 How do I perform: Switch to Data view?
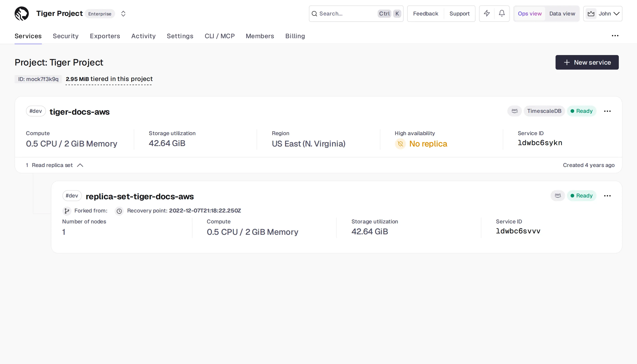pos(562,13)
